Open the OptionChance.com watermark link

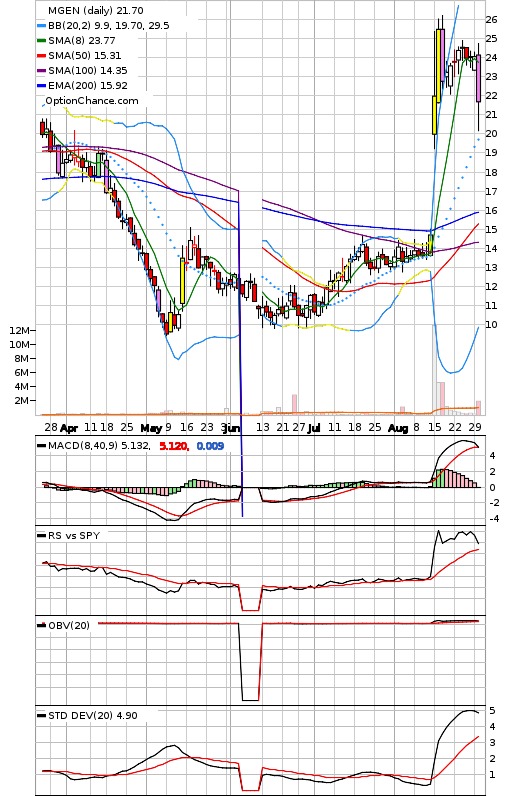(x=92, y=101)
